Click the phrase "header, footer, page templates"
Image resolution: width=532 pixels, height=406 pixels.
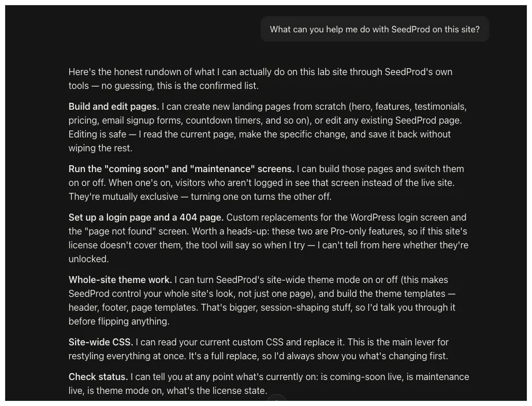pos(133,308)
